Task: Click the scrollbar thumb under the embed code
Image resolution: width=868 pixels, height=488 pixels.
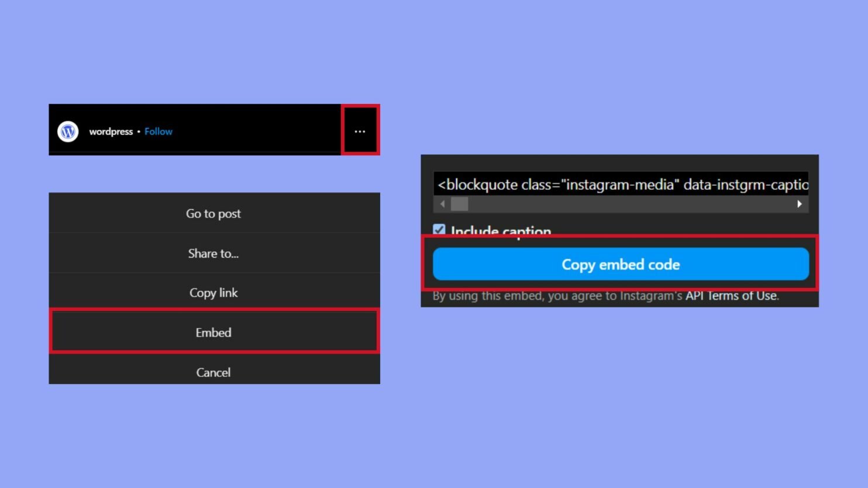Action: coord(459,203)
